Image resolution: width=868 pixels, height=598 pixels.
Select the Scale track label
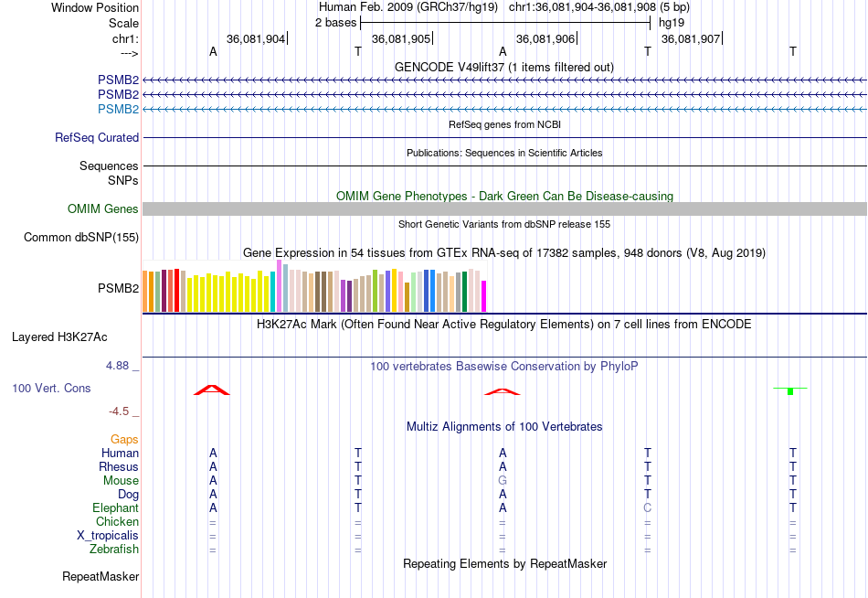[x=123, y=23]
